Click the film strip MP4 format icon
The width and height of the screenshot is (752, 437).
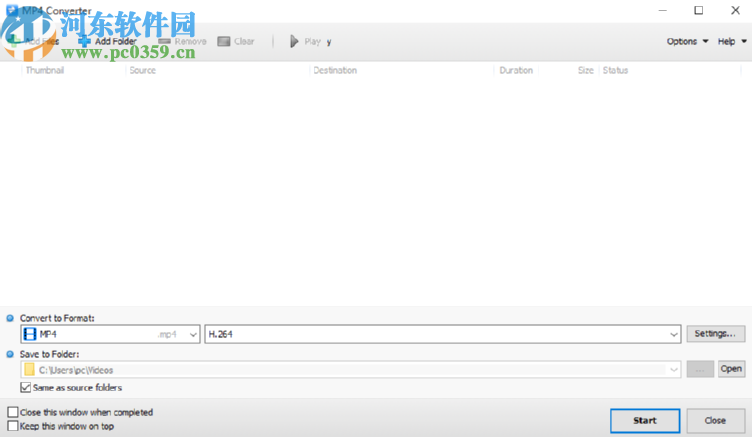pos(30,334)
